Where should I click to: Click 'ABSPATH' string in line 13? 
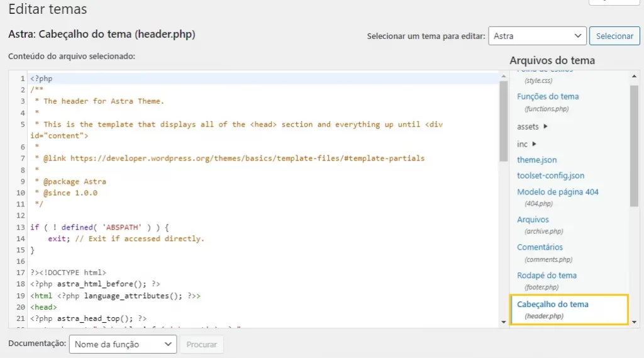(x=122, y=227)
